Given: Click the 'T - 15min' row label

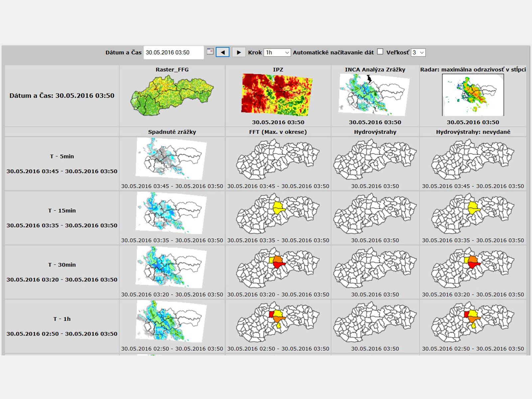Looking at the screenshot, I should (x=62, y=210).
